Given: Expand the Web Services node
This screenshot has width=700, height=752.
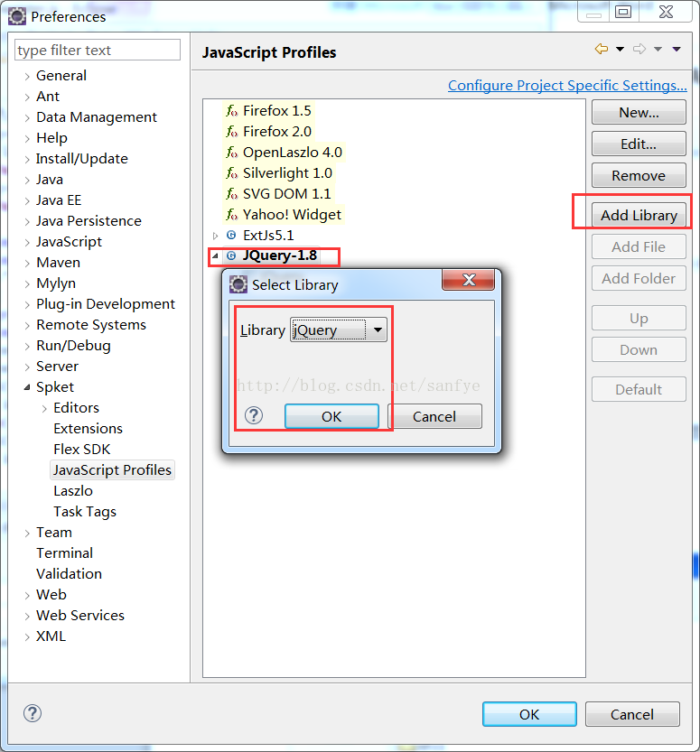Looking at the screenshot, I should 27,616.
